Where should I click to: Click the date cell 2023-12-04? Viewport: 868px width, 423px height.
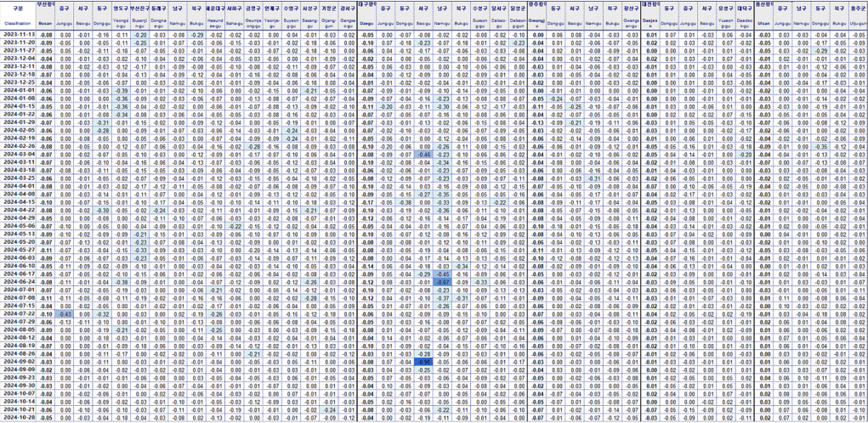[18, 58]
